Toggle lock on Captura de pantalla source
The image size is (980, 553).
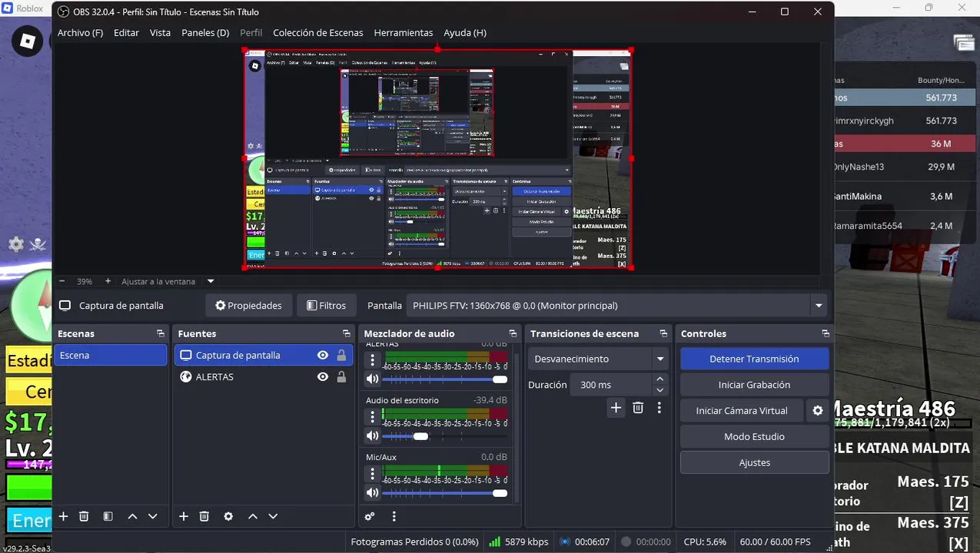point(341,355)
